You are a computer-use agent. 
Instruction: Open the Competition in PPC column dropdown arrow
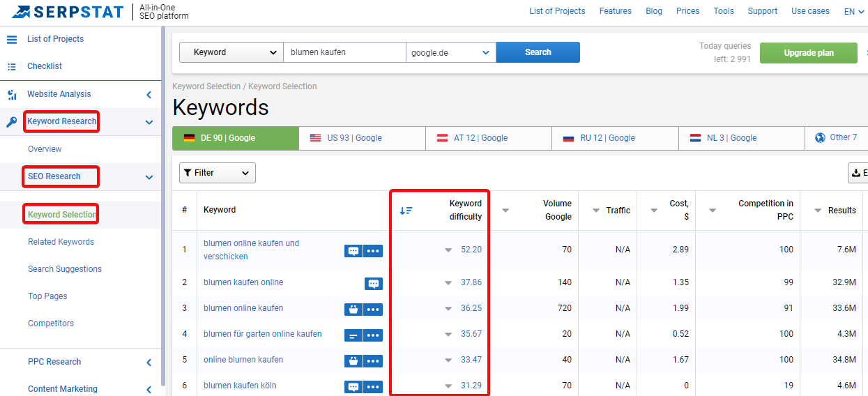pyautogui.click(x=713, y=211)
